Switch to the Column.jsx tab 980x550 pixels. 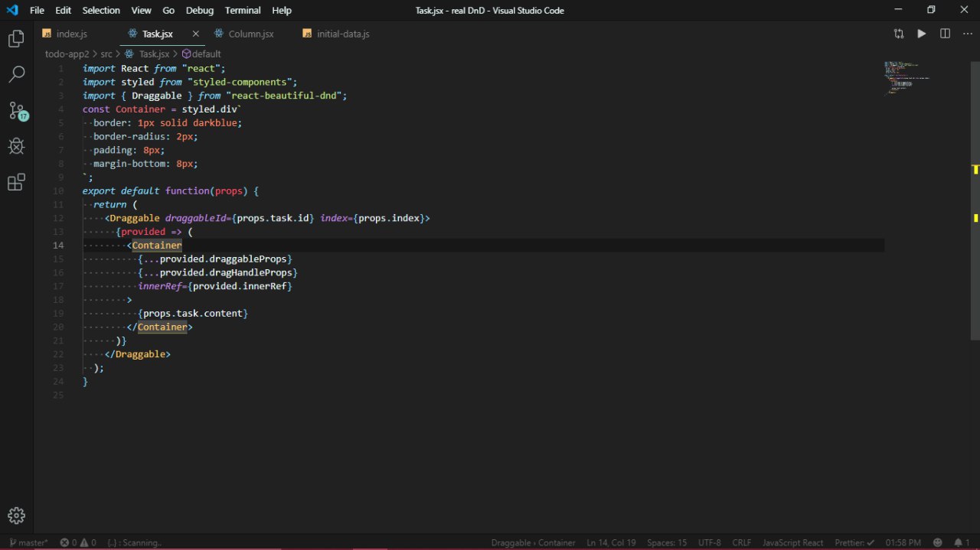click(250, 34)
